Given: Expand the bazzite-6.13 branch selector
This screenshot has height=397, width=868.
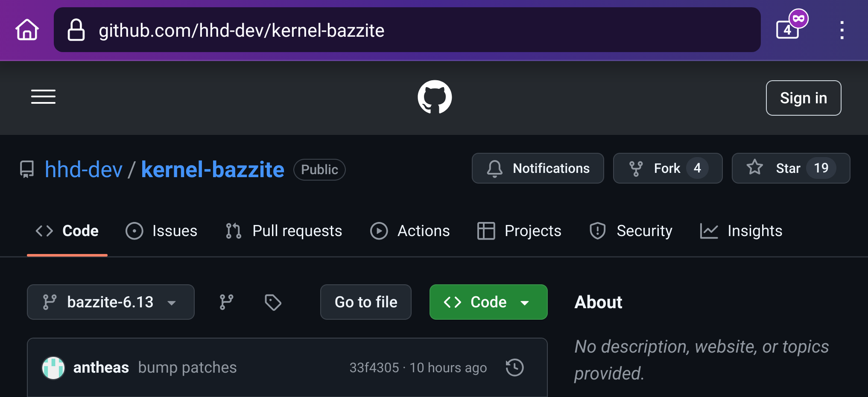Looking at the screenshot, I should [x=111, y=302].
